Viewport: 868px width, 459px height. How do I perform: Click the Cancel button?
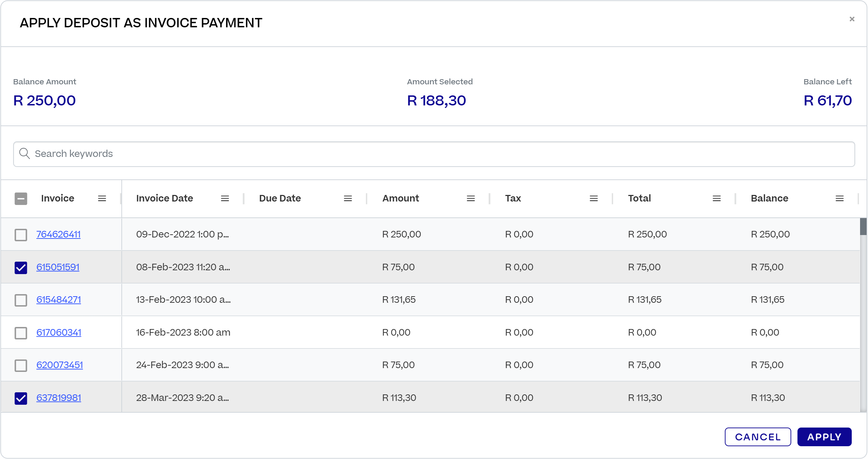tap(758, 437)
